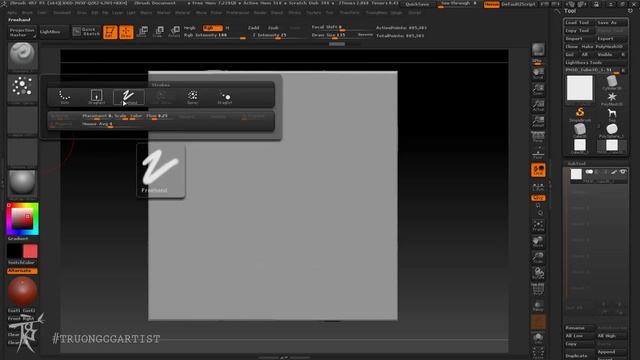Toggle the eye visibility of the subtool
The image size is (640, 360).
[x=623, y=172]
